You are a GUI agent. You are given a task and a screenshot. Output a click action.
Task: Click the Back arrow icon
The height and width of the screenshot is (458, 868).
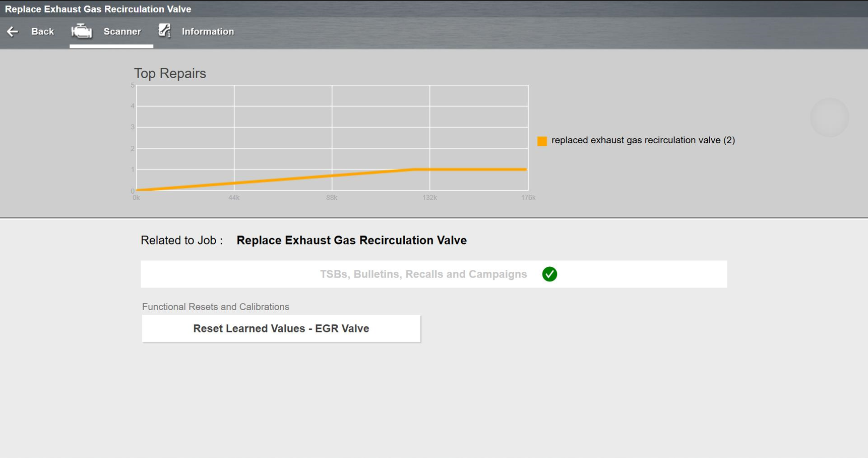(13, 32)
